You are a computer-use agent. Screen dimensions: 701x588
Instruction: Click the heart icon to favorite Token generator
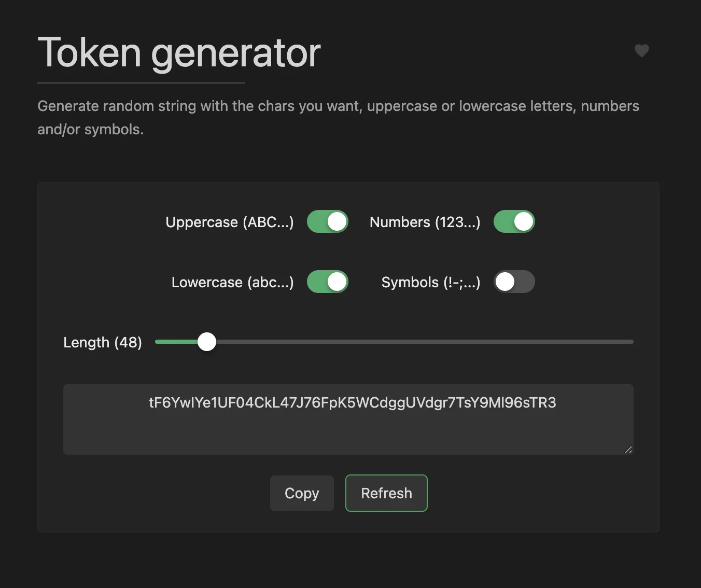[x=641, y=50]
